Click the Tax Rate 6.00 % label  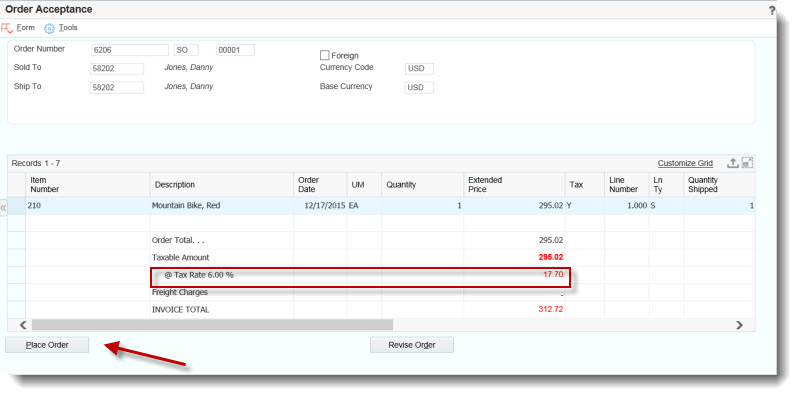199,275
